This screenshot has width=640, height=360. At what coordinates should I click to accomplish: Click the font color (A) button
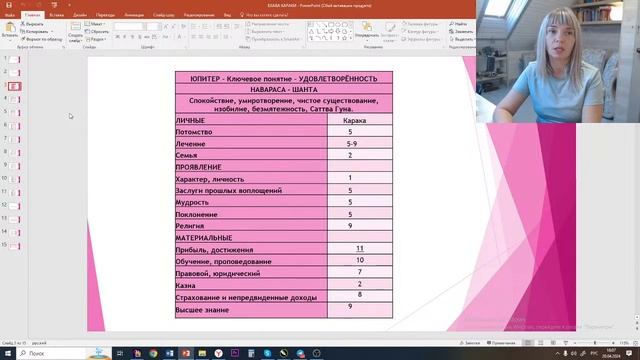[x=180, y=37]
